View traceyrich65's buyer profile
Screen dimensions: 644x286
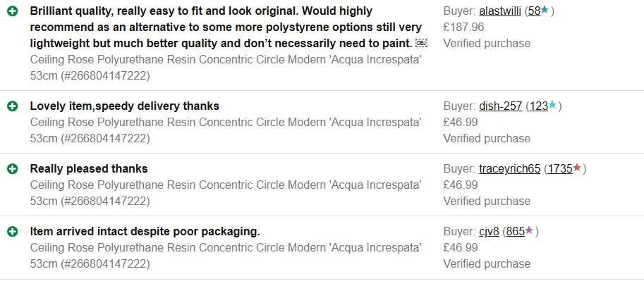[509, 169]
